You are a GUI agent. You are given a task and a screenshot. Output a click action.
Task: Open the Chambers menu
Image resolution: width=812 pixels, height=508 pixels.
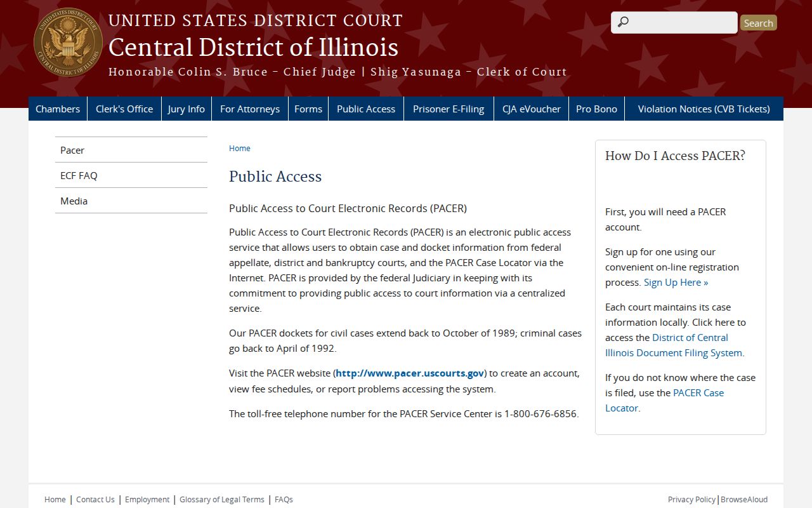coord(58,109)
